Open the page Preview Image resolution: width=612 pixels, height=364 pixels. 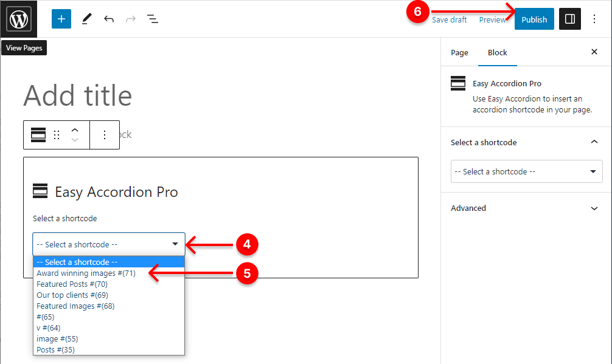point(493,20)
